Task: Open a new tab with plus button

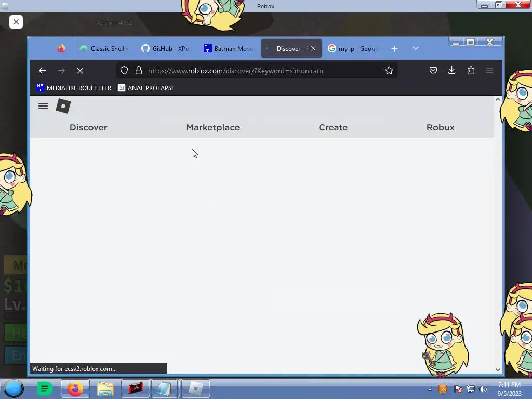Action: tap(394, 49)
